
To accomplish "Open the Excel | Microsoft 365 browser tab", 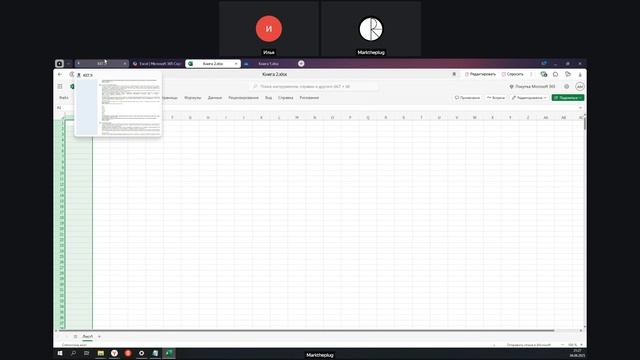I will tap(158, 64).
